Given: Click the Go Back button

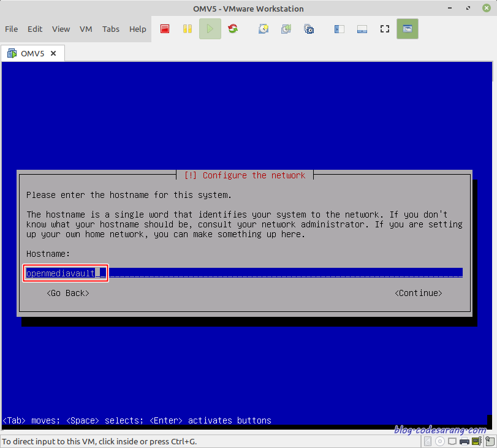Looking at the screenshot, I should [x=68, y=293].
